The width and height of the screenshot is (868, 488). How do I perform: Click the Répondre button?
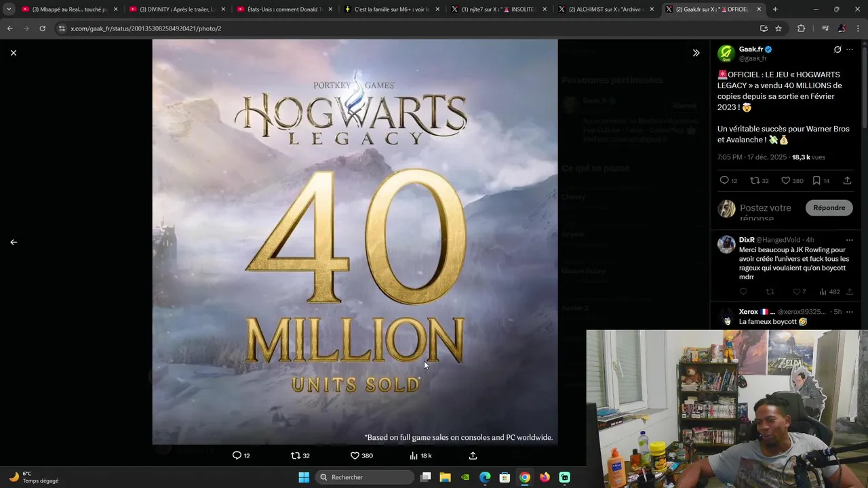pos(829,207)
